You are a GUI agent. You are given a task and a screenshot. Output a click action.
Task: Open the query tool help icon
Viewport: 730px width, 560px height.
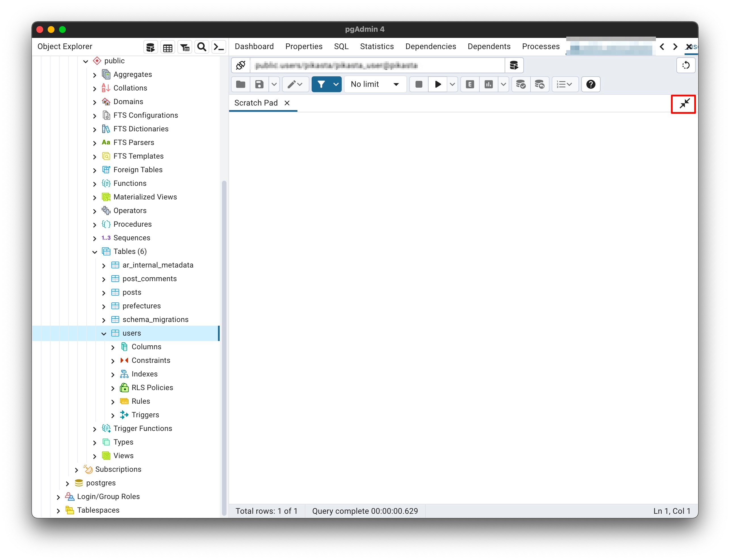click(x=591, y=84)
